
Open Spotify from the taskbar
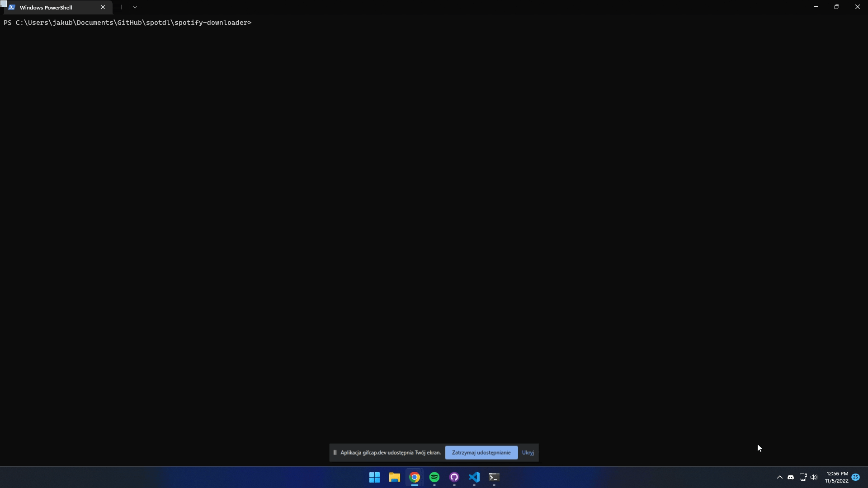coord(434,477)
